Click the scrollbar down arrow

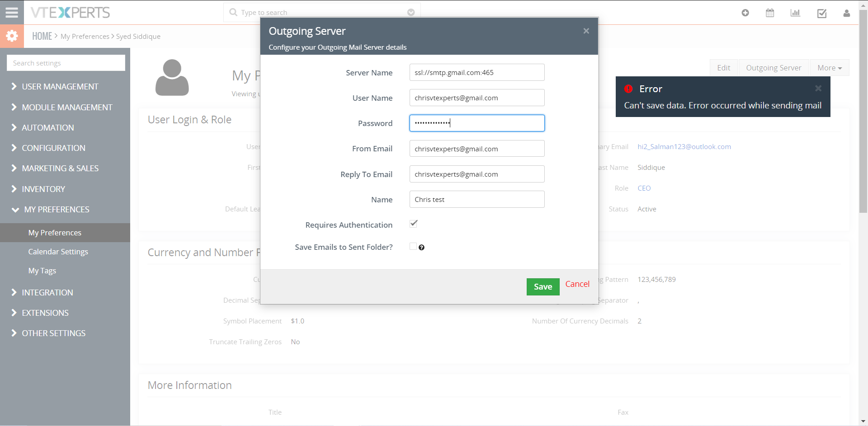(x=863, y=421)
